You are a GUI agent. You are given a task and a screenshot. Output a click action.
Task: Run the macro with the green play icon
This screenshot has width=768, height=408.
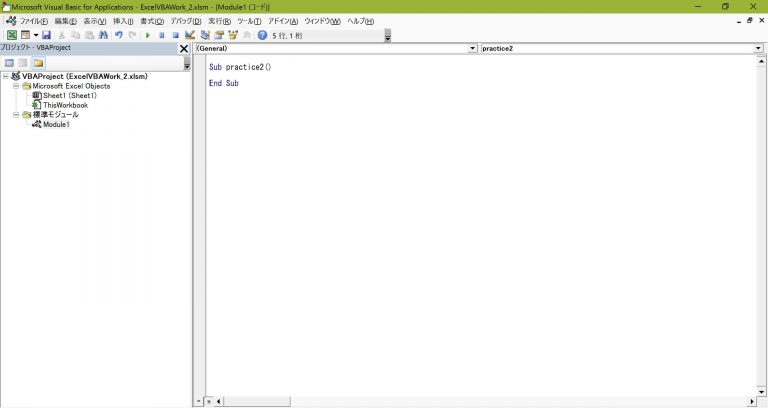coord(148,35)
